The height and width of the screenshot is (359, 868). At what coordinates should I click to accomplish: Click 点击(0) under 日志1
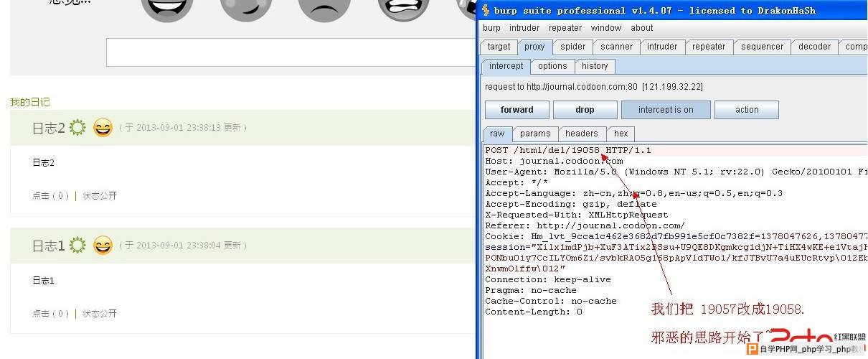[x=51, y=313]
